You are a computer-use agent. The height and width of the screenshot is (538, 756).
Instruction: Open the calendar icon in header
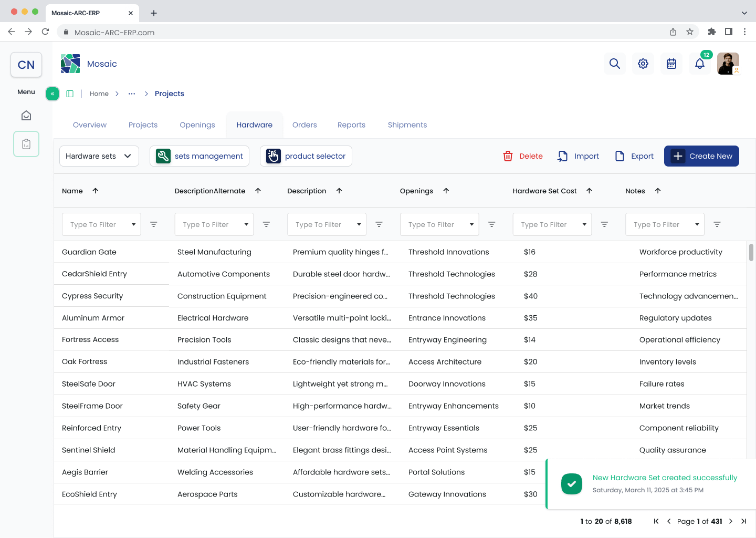click(671, 64)
